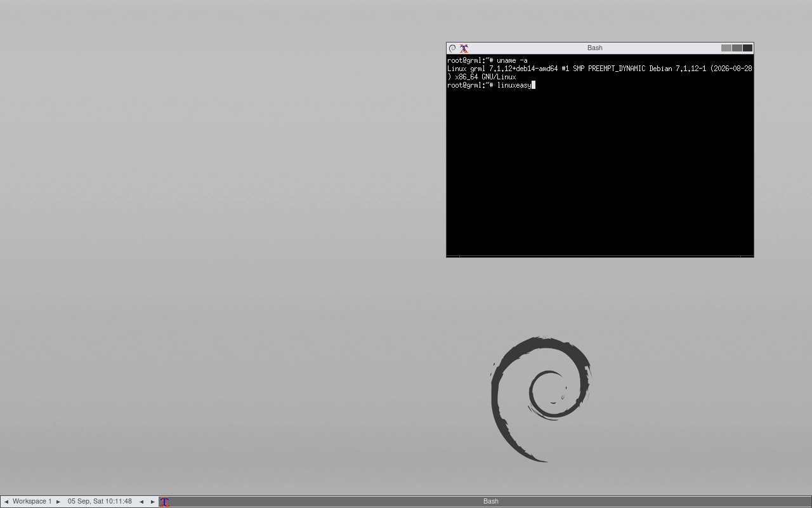The image size is (812, 508).
Task: Click the terminal cursor block after linuxeasy
Action: (534, 85)
